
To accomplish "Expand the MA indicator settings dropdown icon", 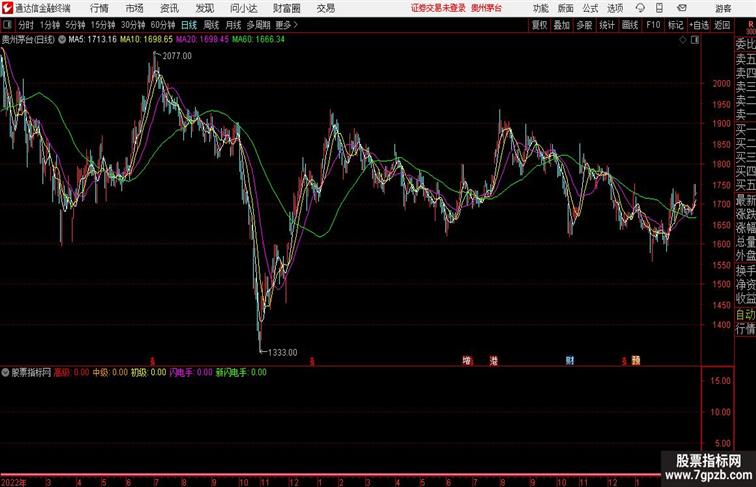I will 62,40.
